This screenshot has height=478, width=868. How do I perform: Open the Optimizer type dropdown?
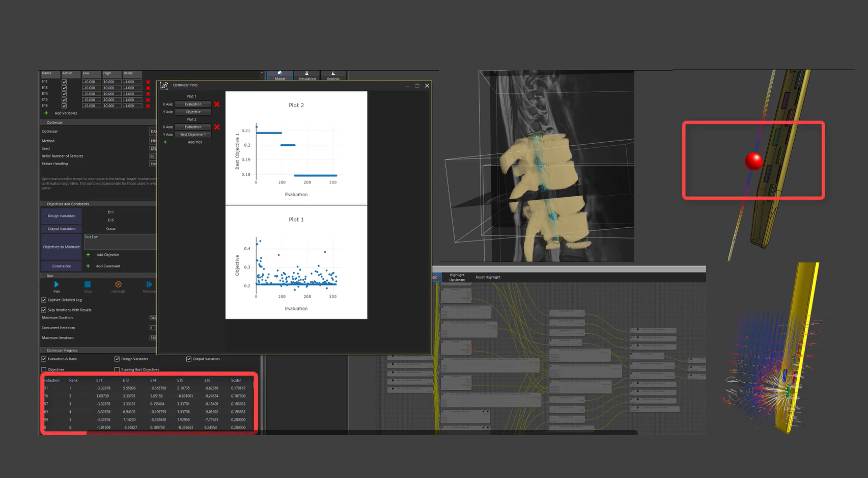[x=153, y=131]
